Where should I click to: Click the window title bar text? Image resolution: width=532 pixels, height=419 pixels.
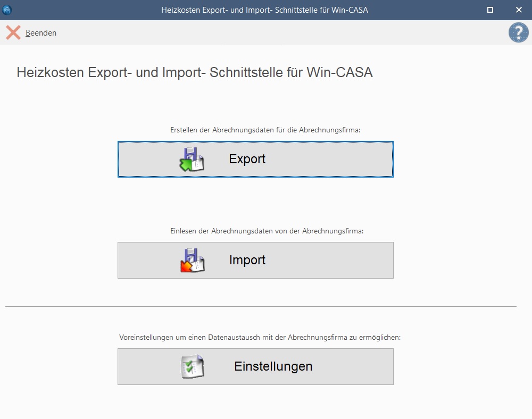(x=264, y=10)
